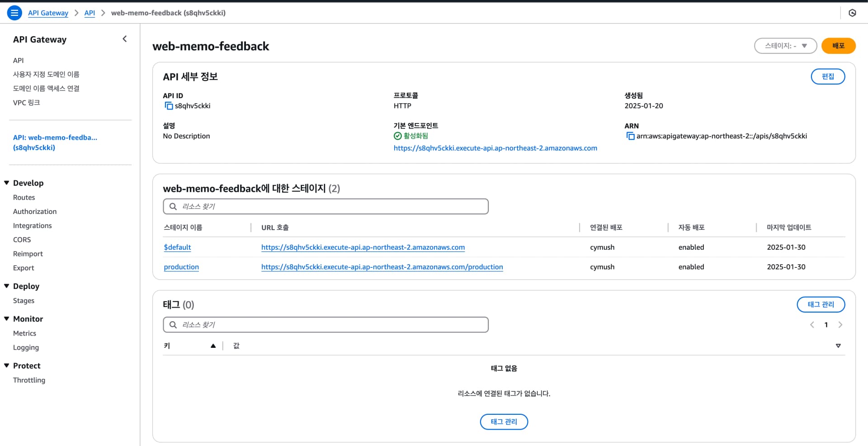Go to previous page of tags

point(812,325)
